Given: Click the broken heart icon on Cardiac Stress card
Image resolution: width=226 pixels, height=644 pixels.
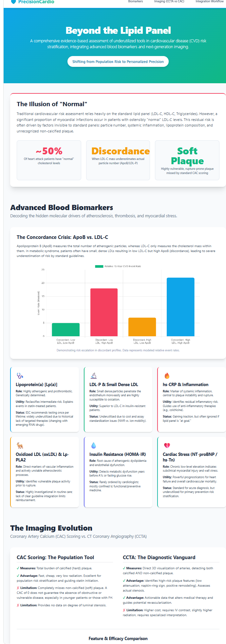Looking at the screenshot, I should (x=167, y=446).
